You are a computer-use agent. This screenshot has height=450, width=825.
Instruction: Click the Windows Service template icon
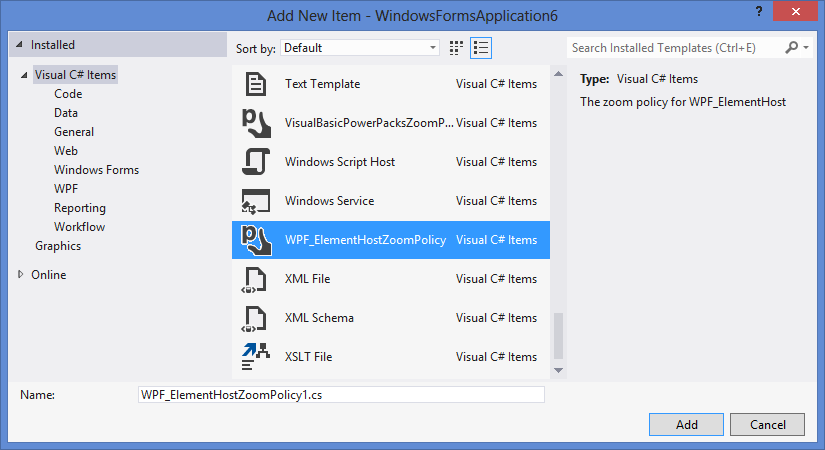(x=256, y=201)
